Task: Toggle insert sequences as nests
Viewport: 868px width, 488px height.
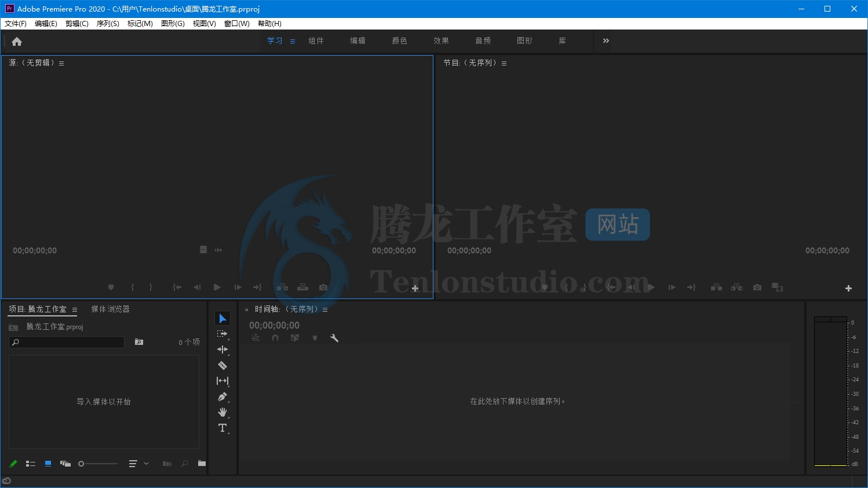Action: coord(256,338)
